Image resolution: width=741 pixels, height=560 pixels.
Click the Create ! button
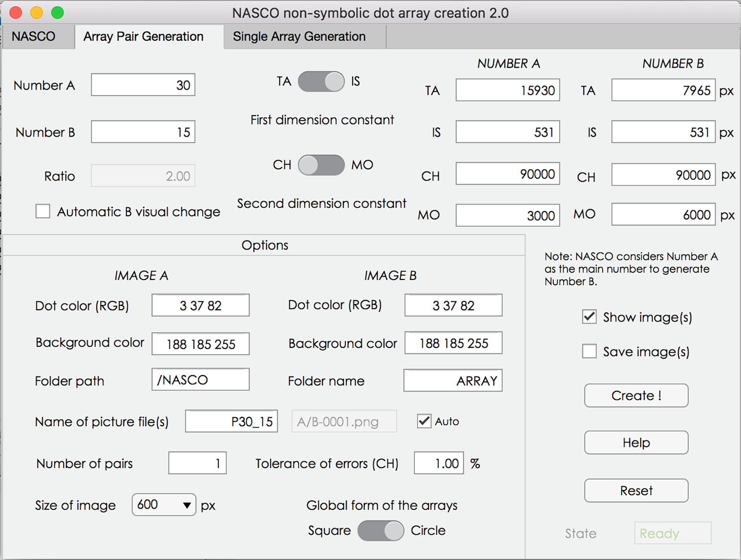[x=636, y=396]
